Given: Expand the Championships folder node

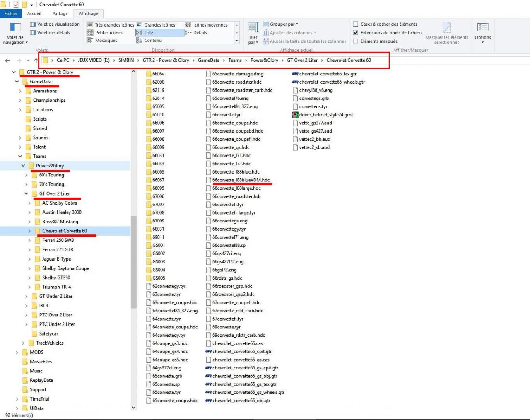Looking at the screenshot, I should click(20, 100).
